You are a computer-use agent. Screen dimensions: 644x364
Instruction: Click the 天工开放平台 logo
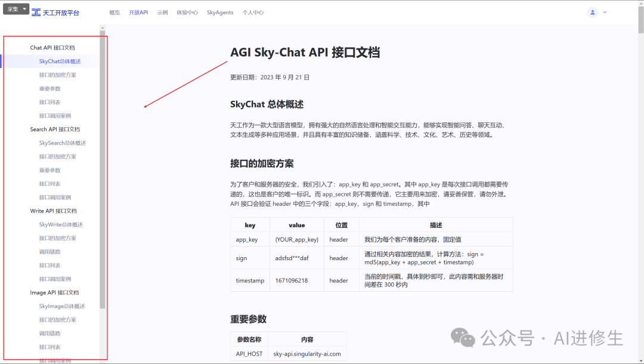coord(55,13)
